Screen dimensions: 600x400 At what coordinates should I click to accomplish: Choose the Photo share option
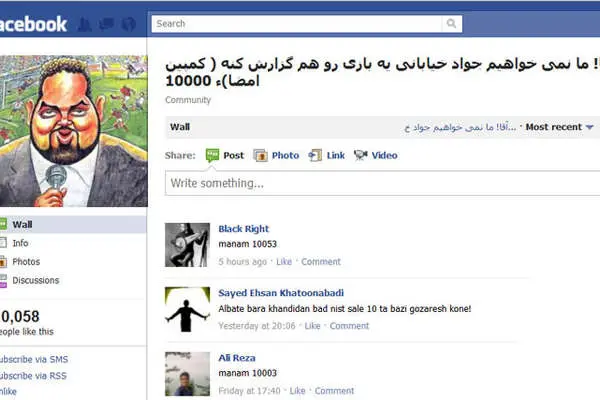276,155
